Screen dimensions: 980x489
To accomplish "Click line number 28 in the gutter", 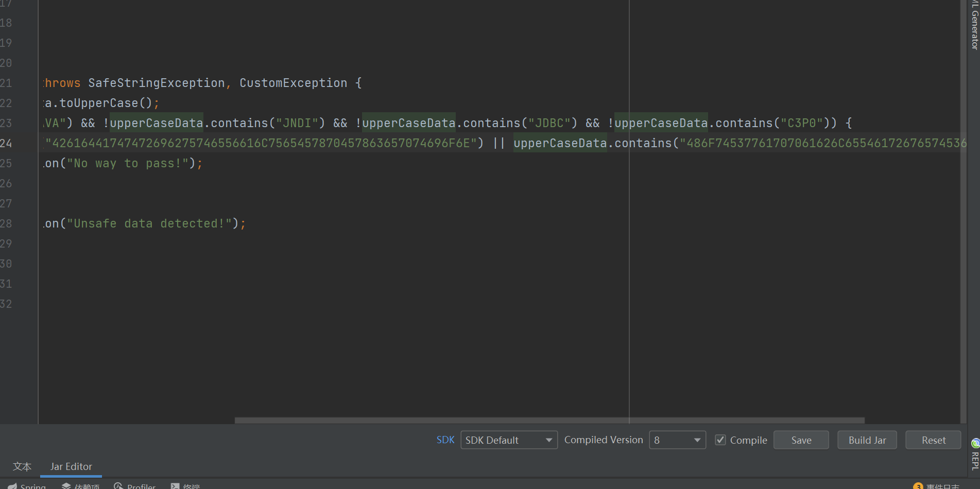I will [6, 223].
